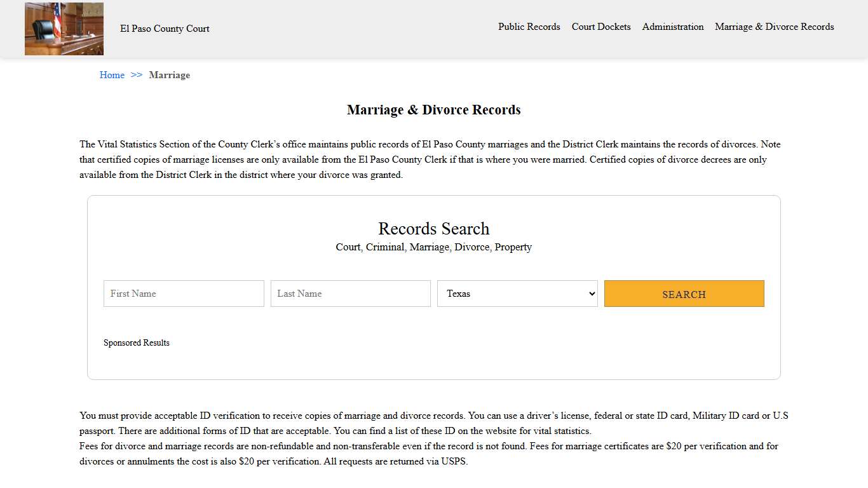The height and width of the screenshot is (488, 868).
Task: Open the Public Records menu
Action: pos(529,27)
